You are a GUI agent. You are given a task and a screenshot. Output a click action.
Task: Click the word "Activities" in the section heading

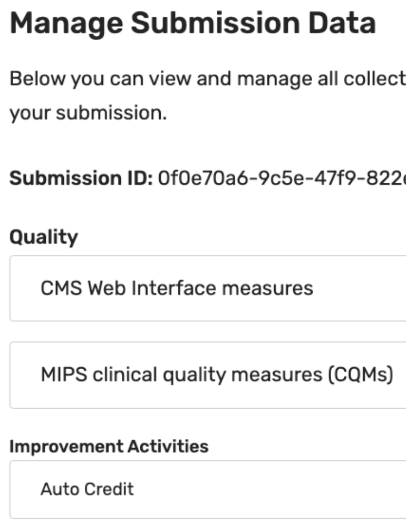tap(168, 447)
